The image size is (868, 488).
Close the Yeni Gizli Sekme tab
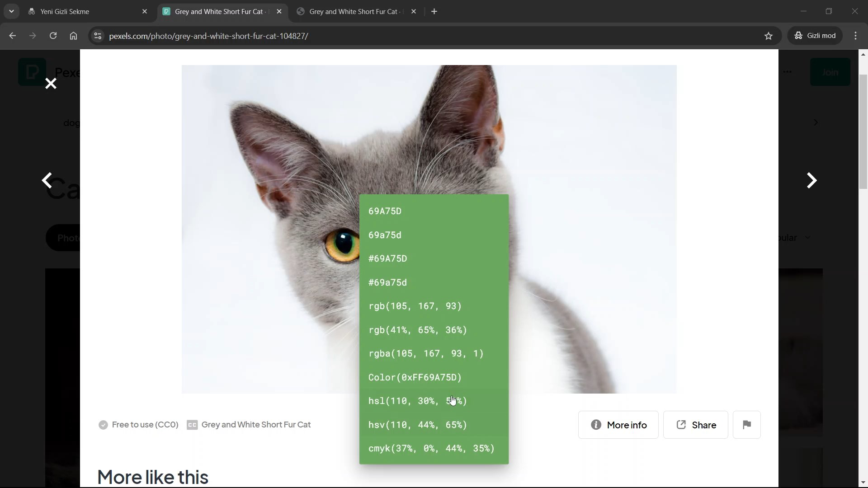[145, 12]
